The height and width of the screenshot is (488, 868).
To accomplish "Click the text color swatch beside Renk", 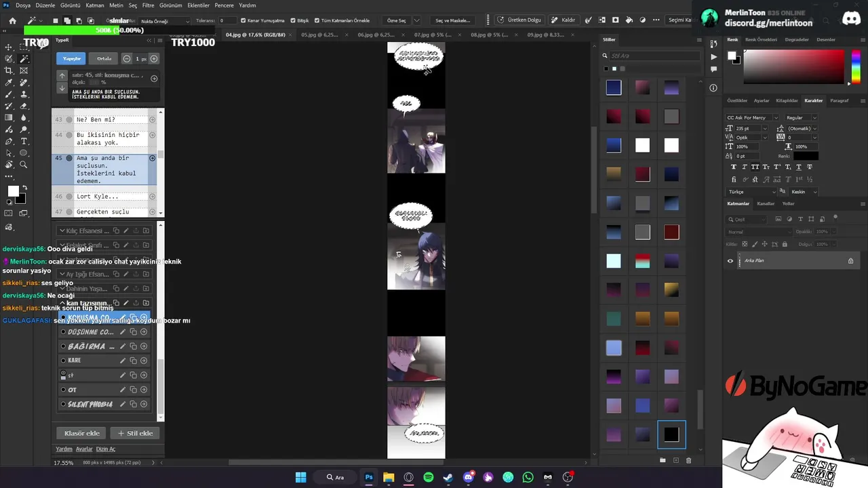I will pyautogui.click(x=806, y=156).
